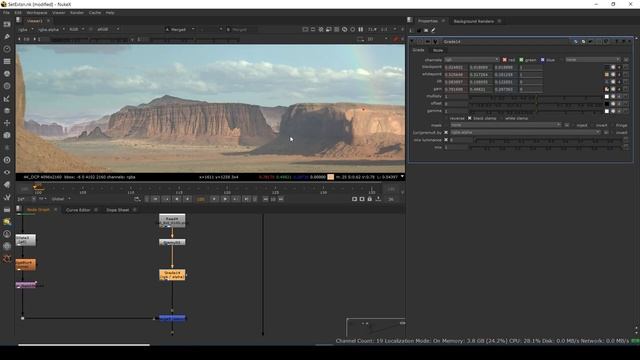Click the play forward button
This screenshot has width=640, height=360.
click(x=225, y=199)
